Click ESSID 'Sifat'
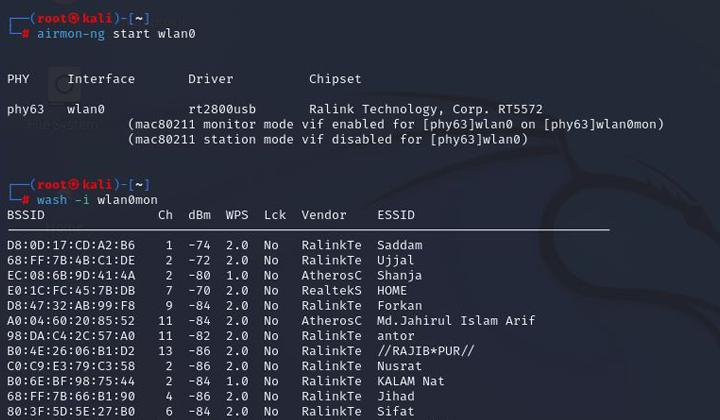This screenshot has height=420, width=720. 395,411
